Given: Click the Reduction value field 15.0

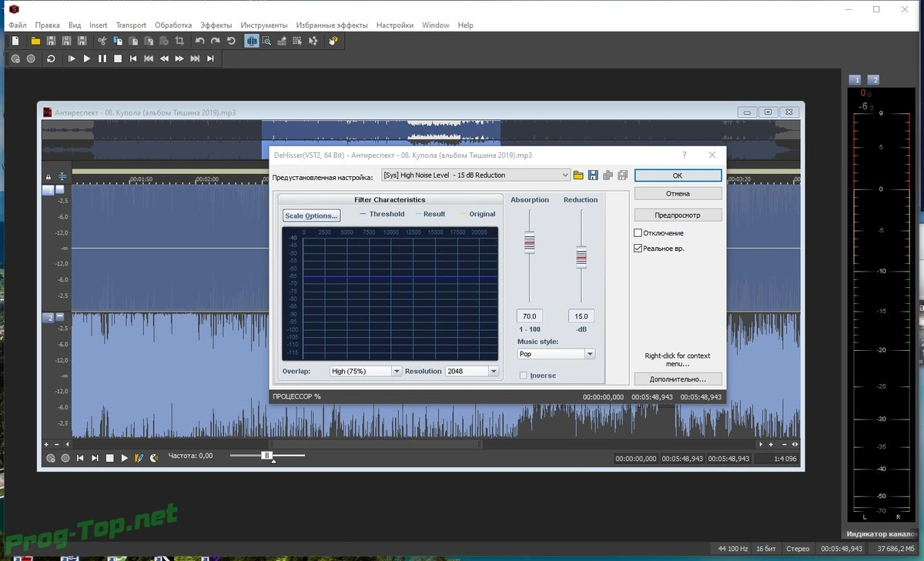Looking at the screenshot, I should [x=581, y=316].
